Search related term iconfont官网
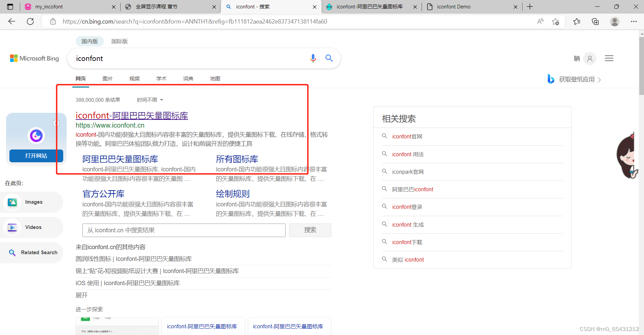This screenshot has height=335, width=644. pos(407,136)
